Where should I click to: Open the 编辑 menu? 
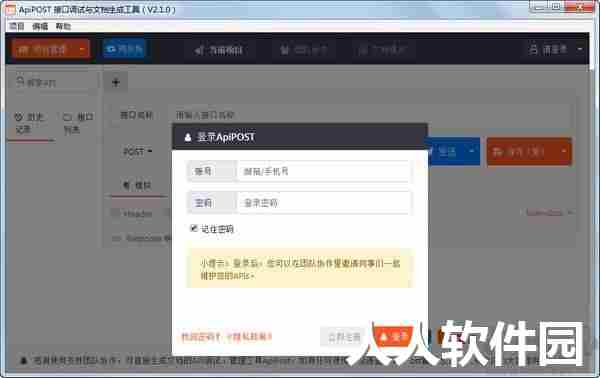[x=40, y=26]
